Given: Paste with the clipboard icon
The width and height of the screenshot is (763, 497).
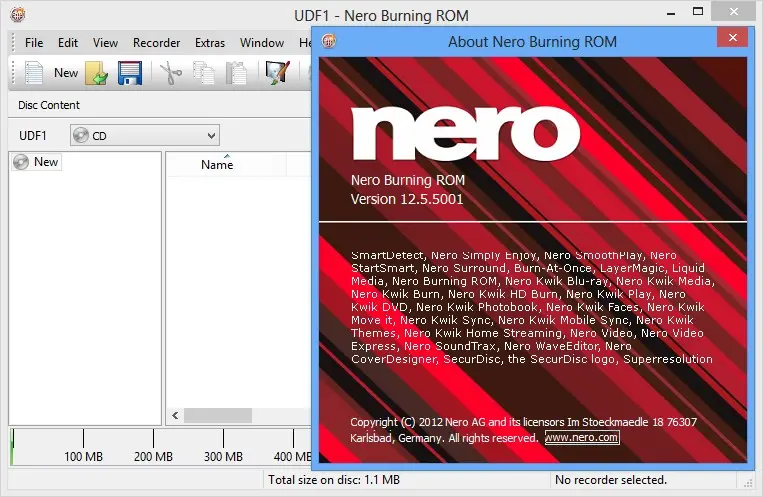Looking at the screenshot, I should pyautogui.click(x=236, y=73).
